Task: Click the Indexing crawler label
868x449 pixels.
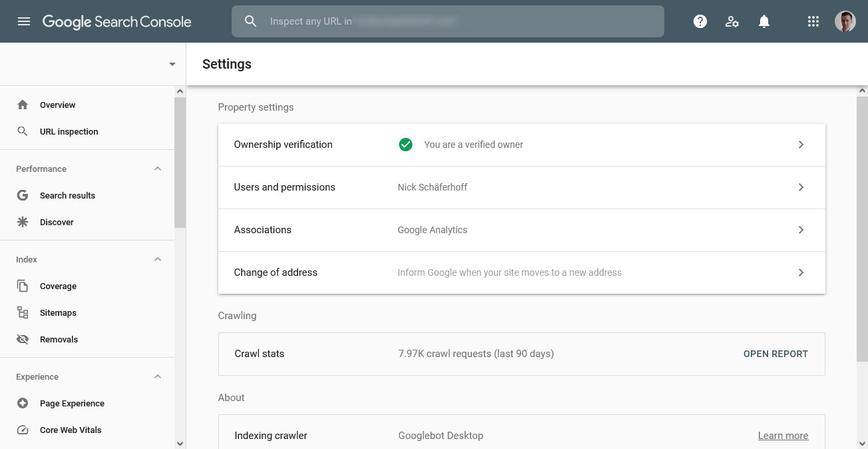Action: (x=271, y=436)
